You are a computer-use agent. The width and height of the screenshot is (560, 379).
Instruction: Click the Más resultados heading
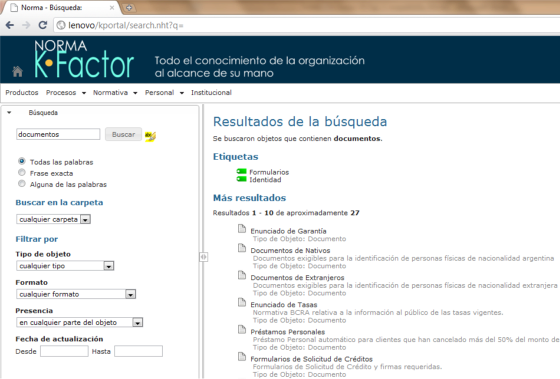(249, 198)
